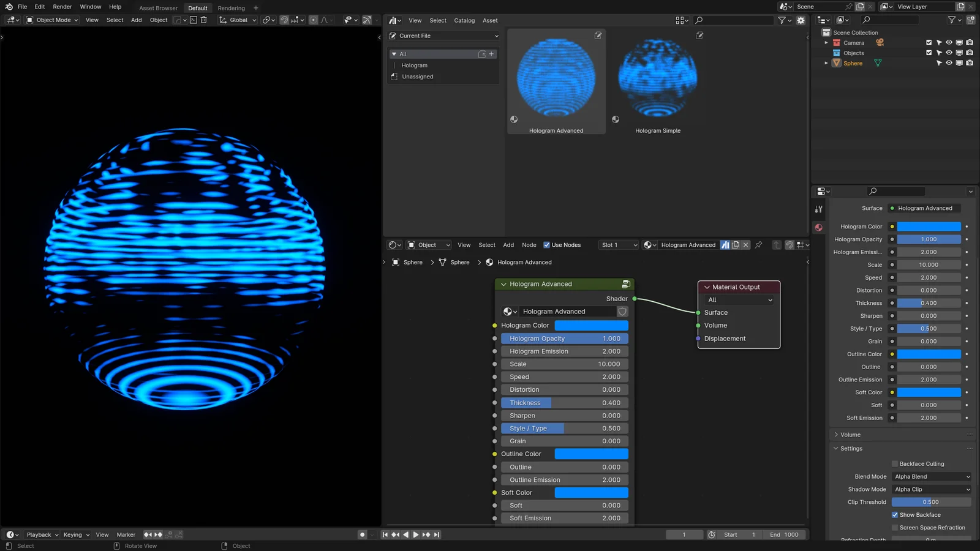Click the pin icon in the Shader Editor header
This screenshot has width=980, height=551.
tap(758, 244)
